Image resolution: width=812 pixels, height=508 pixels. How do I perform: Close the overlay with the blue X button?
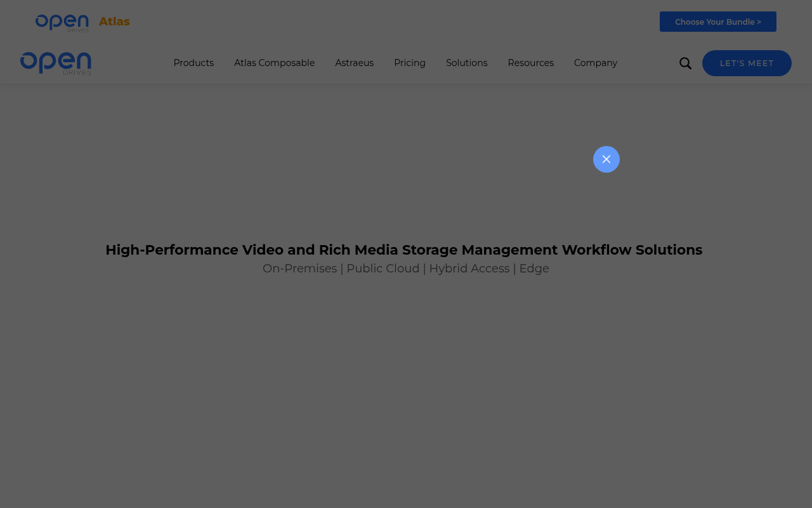[606, 159]
